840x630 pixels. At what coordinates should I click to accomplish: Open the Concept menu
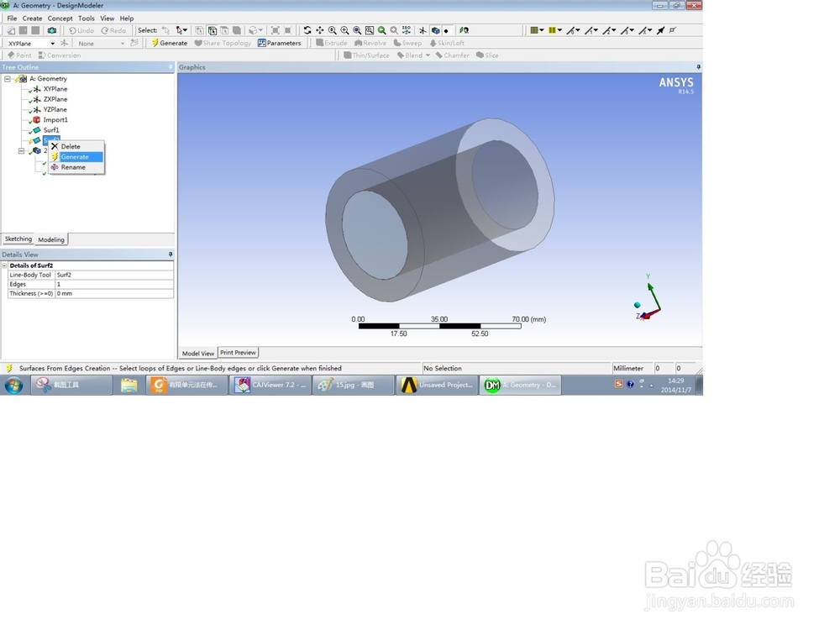pyautogui.click(x=60, y=18)
